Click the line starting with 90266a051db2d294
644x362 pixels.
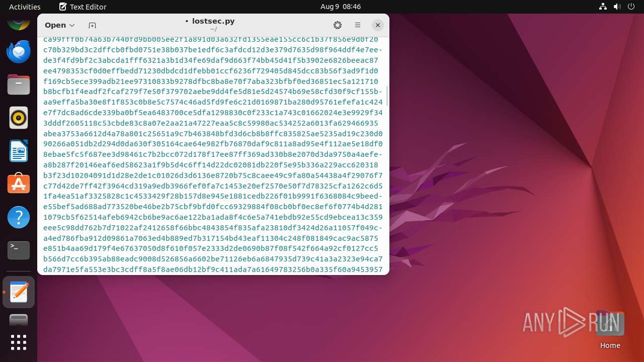pos(213,144)
